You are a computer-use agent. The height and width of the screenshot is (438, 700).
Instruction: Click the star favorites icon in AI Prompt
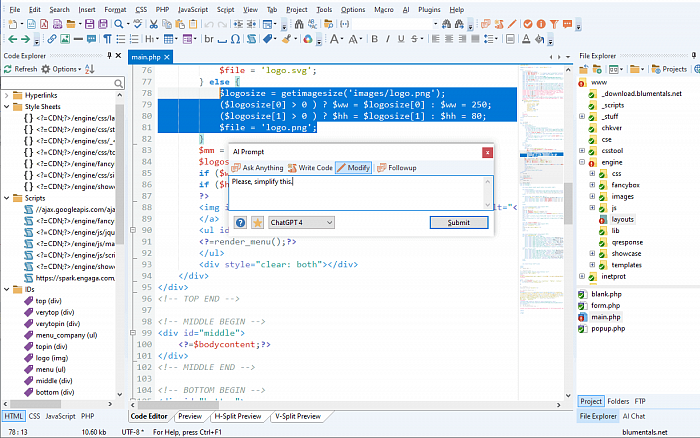(257, 222)
